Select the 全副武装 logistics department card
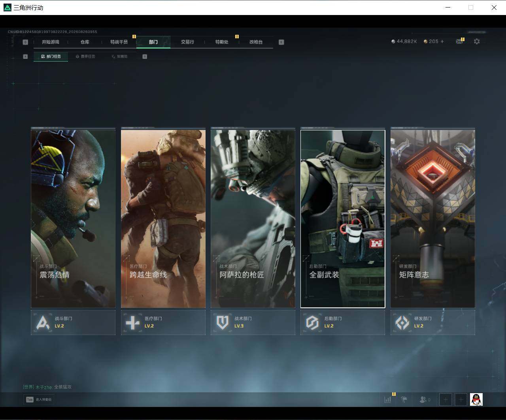Viewport: 506px width, 420px height. 343,218
